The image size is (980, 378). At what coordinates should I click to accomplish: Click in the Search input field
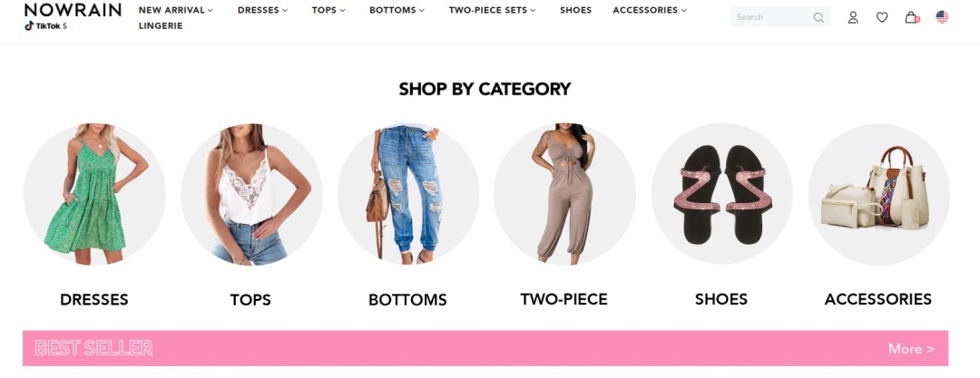point(772,17)
